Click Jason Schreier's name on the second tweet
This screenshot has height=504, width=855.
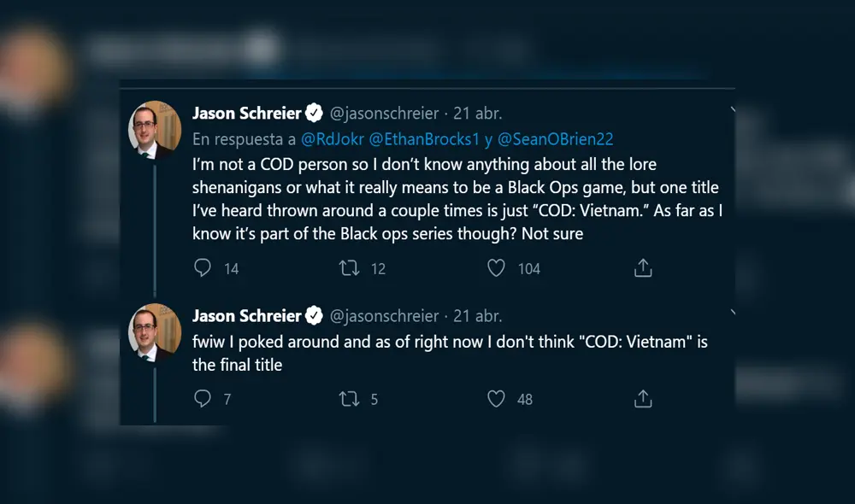click(245, 315)
